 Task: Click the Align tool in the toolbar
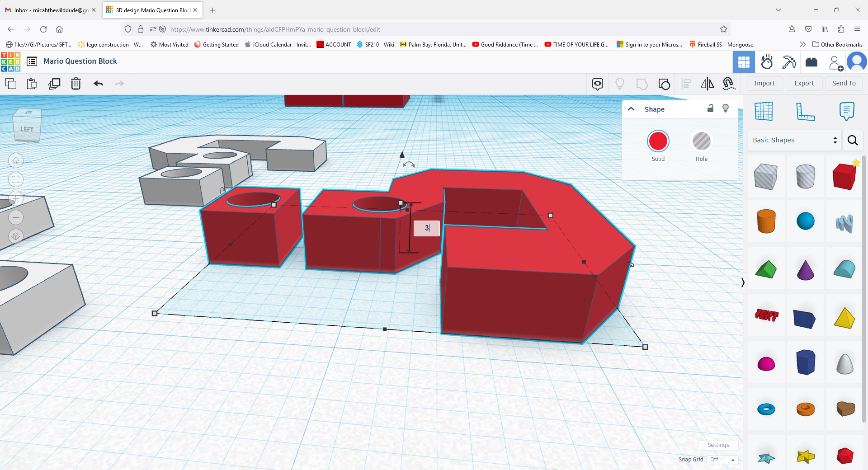click(686, 84)
